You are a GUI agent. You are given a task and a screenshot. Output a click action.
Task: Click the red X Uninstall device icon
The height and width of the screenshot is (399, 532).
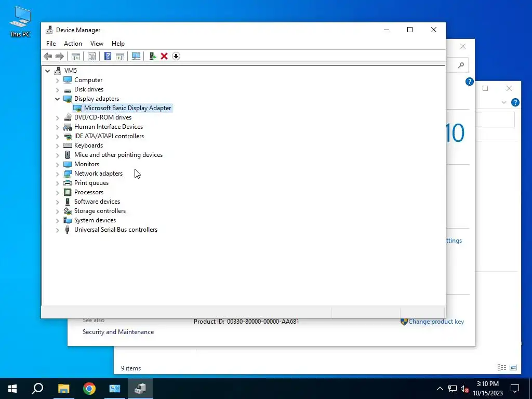coord(164,56)
